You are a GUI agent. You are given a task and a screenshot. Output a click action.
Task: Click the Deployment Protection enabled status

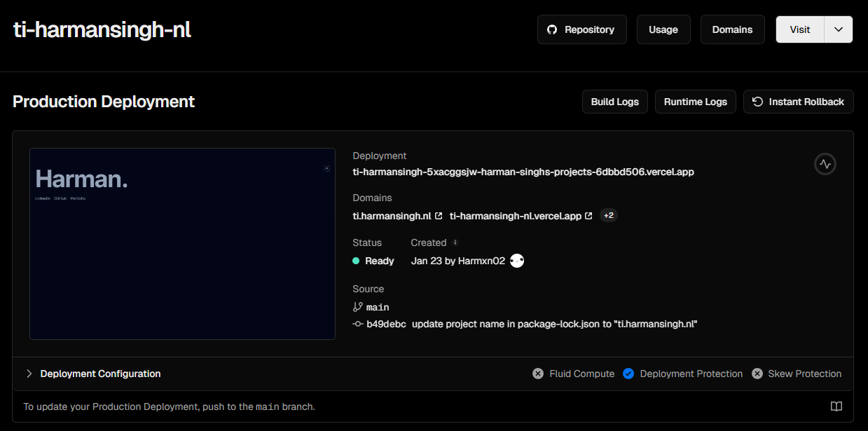click(682, 374)
